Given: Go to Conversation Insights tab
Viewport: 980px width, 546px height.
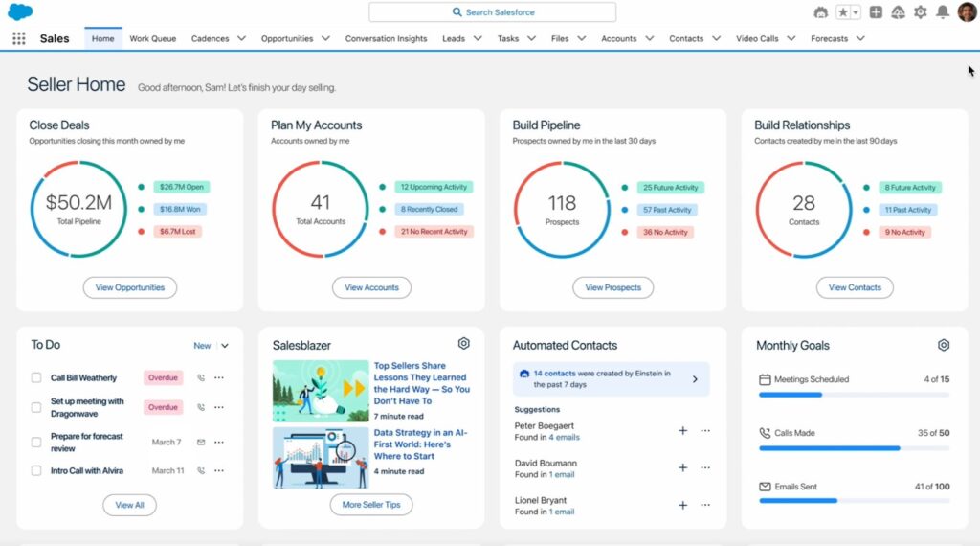Looking at the screenshot, I should click(387, 38).
